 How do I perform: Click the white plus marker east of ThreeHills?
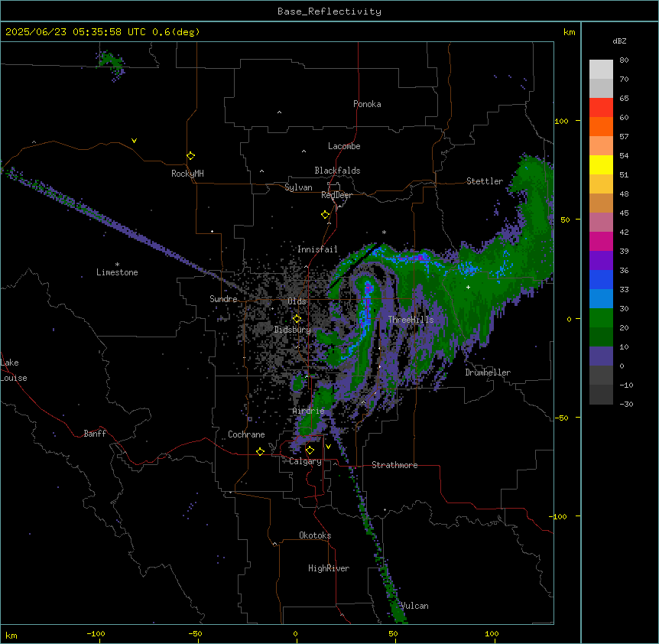coord(468,287)
